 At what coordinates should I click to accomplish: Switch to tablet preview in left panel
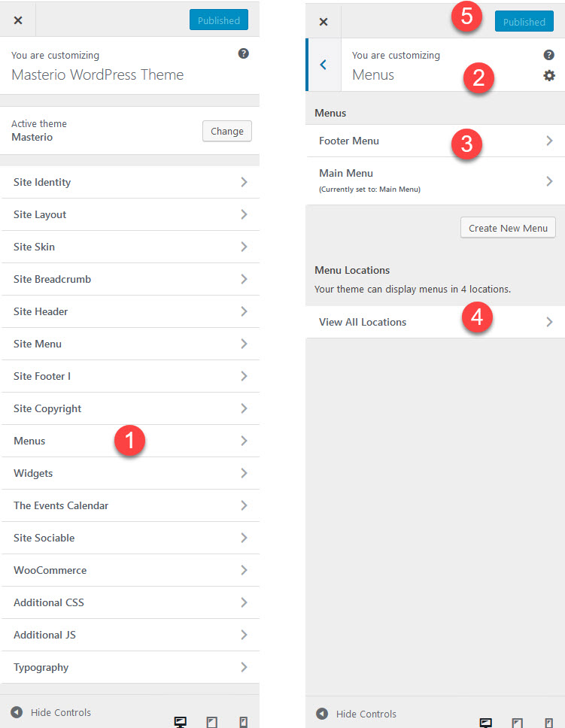click(x=212, y=721)
